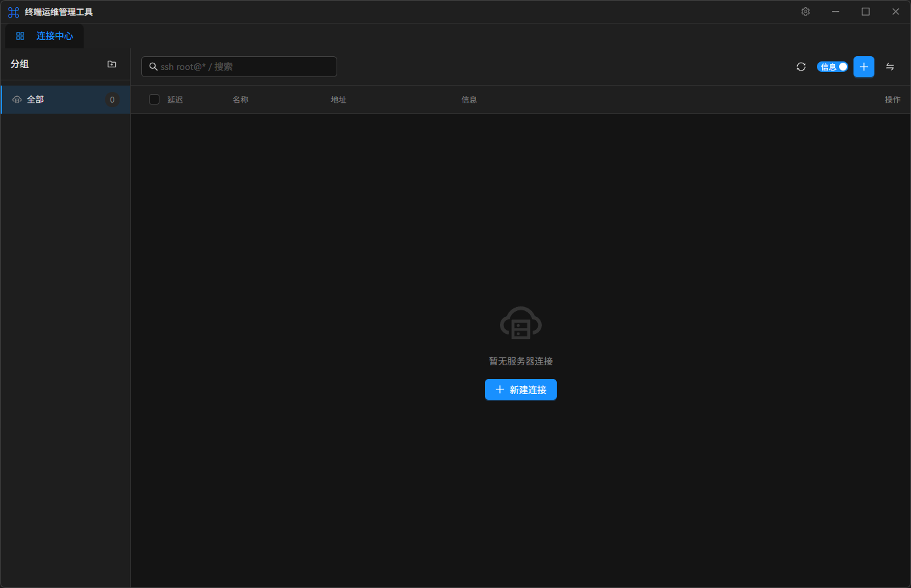Focus the ssh root@* search field
The width and height of the screenshot is (911, 588).
(x=246, y=67)
